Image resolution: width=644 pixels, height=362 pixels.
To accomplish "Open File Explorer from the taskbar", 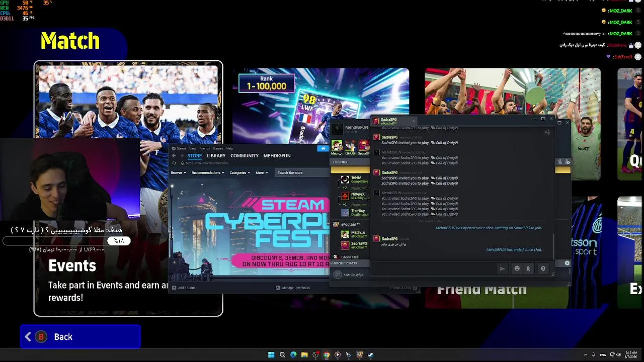I will click(304, 355).
